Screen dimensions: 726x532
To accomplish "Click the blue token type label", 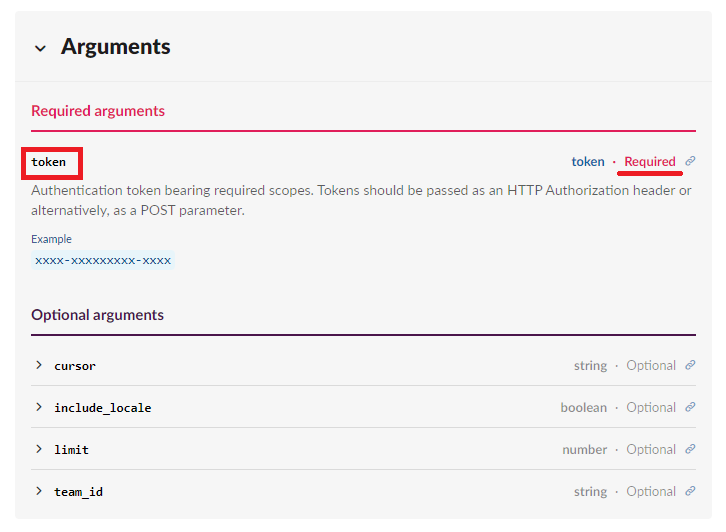I will (588, 162).
